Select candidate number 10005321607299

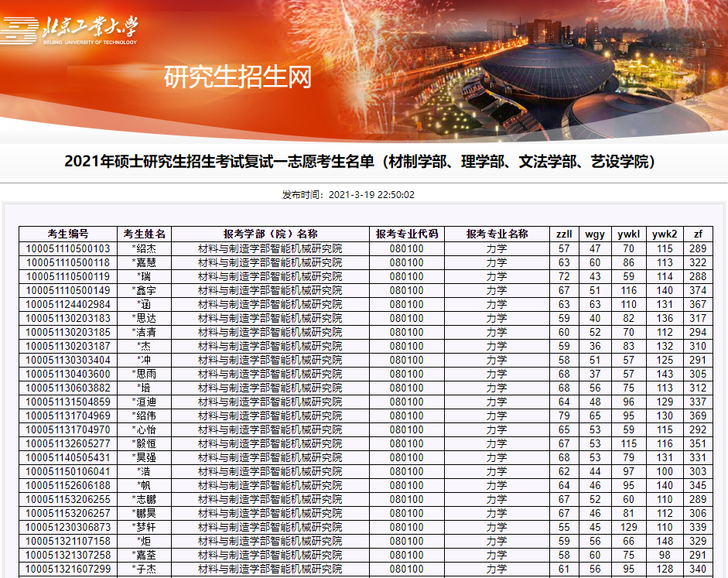[68, 569]
